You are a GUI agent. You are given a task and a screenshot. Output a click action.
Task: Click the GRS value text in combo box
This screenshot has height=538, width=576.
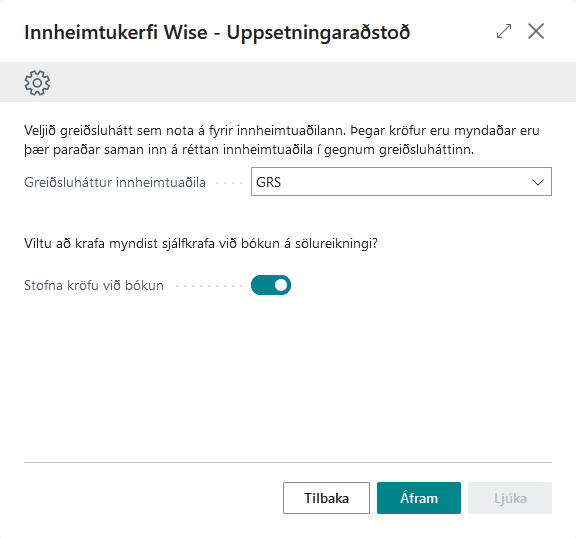[269, 182]
